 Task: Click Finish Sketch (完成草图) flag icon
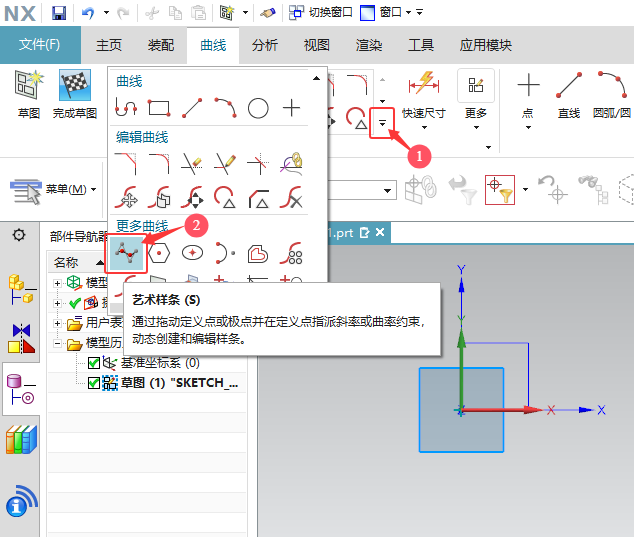pos(75,85)
